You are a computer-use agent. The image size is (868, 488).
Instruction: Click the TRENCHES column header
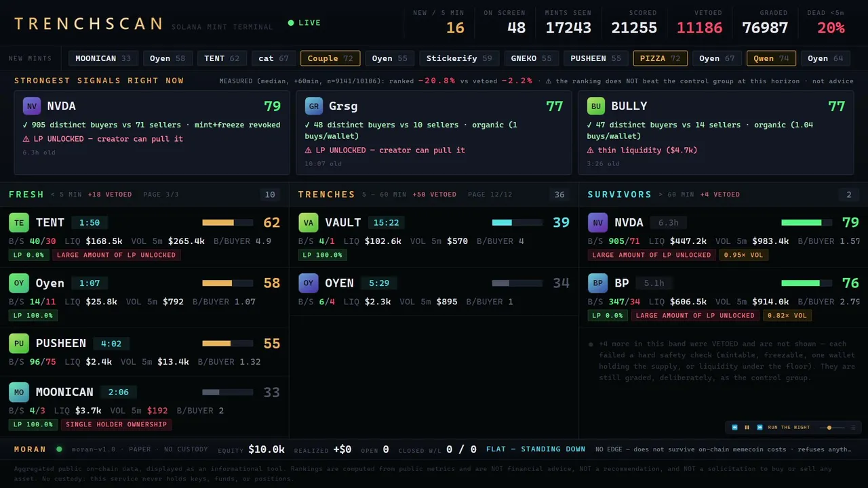(327, 195)
